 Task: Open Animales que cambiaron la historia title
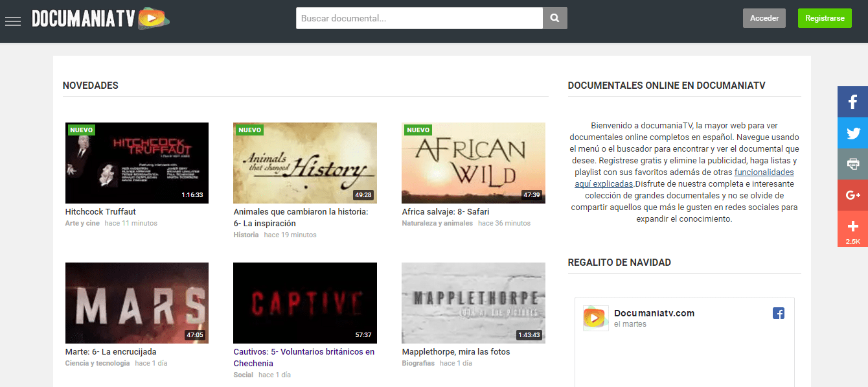click(x=301, y=218)
